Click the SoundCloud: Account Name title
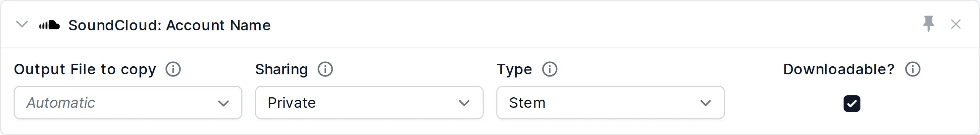Viewport: 980px width, 135px height. (169, 25)
